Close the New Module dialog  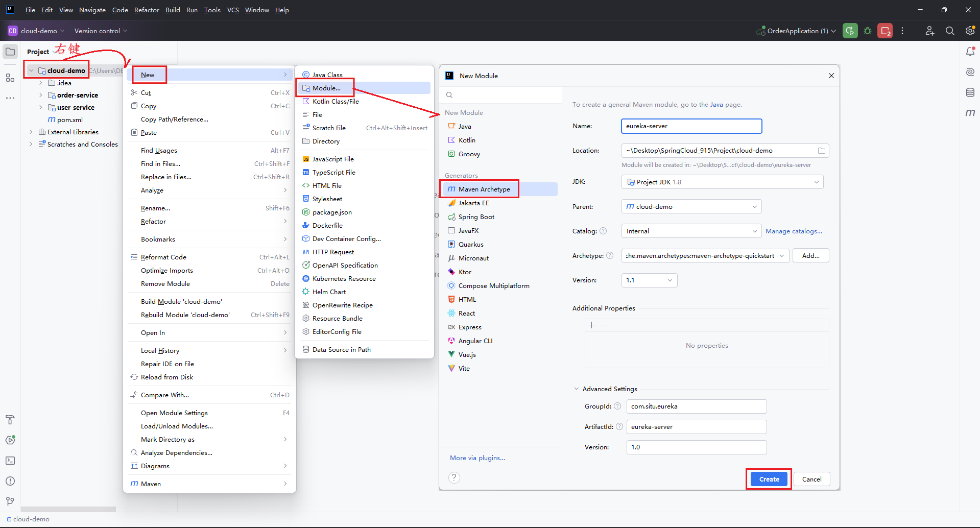pyautogui.click(x=831, y=76)
